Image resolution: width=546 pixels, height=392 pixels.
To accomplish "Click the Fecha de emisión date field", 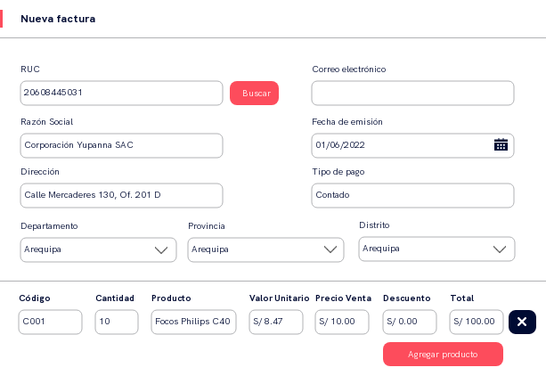I will 401,145.
